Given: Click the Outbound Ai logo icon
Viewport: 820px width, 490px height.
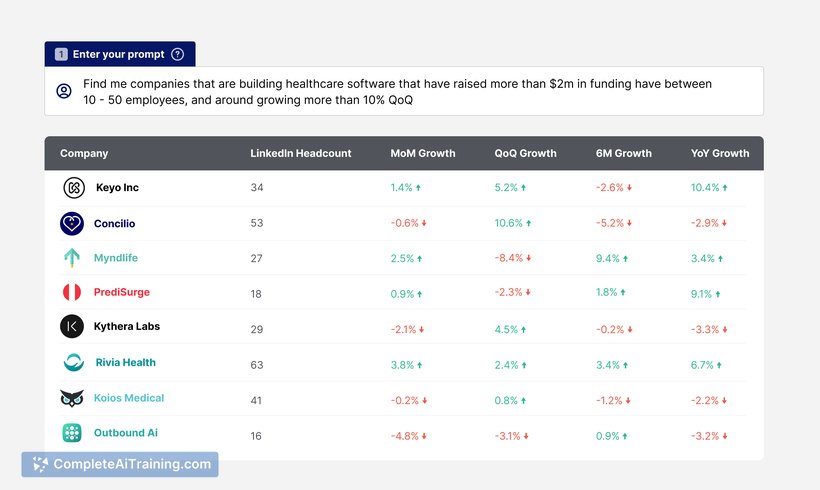Looking at the screenshot, I should click(72, 433).
